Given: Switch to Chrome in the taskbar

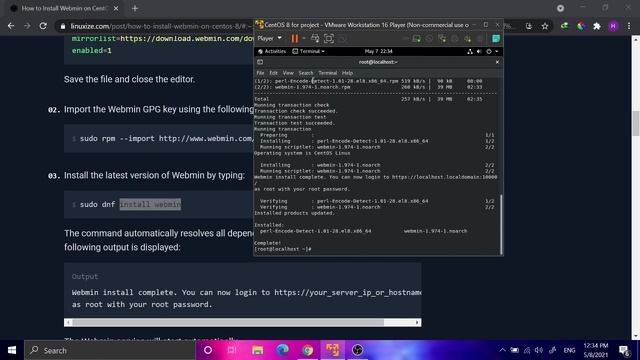Looking at the screenshot, I should 308,350.
